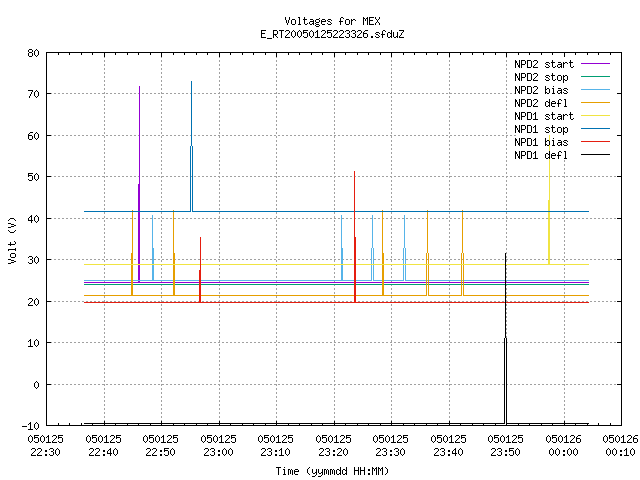Click the short red spike near 22:57
Screen dimensions: 640x480
pos(200,269)
